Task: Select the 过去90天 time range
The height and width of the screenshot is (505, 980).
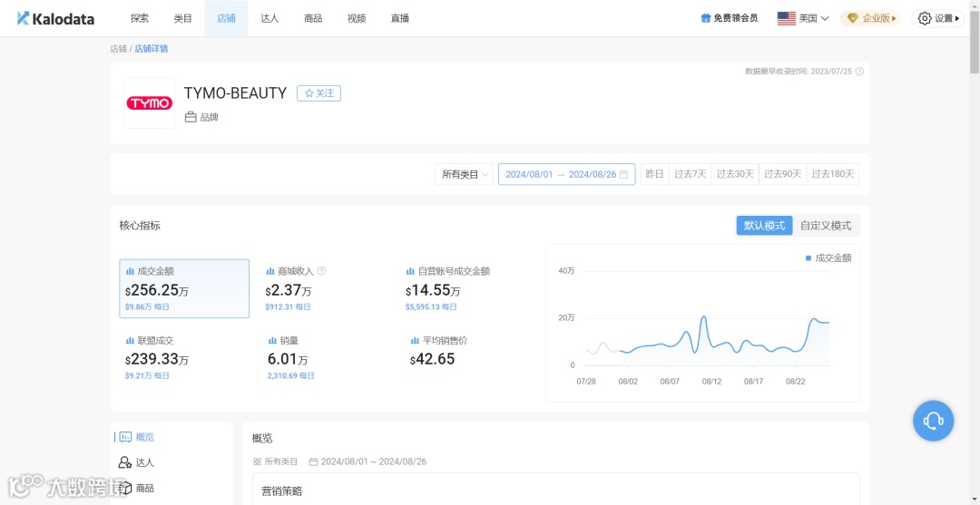Action: pyautogui.click(x=782, y=174)
